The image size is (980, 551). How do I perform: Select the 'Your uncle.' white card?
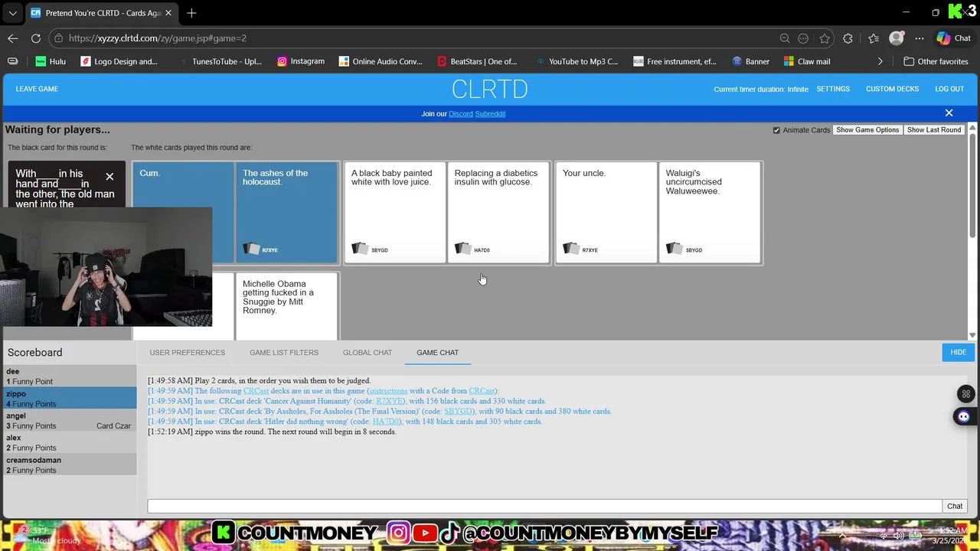(x=606, y=213)
